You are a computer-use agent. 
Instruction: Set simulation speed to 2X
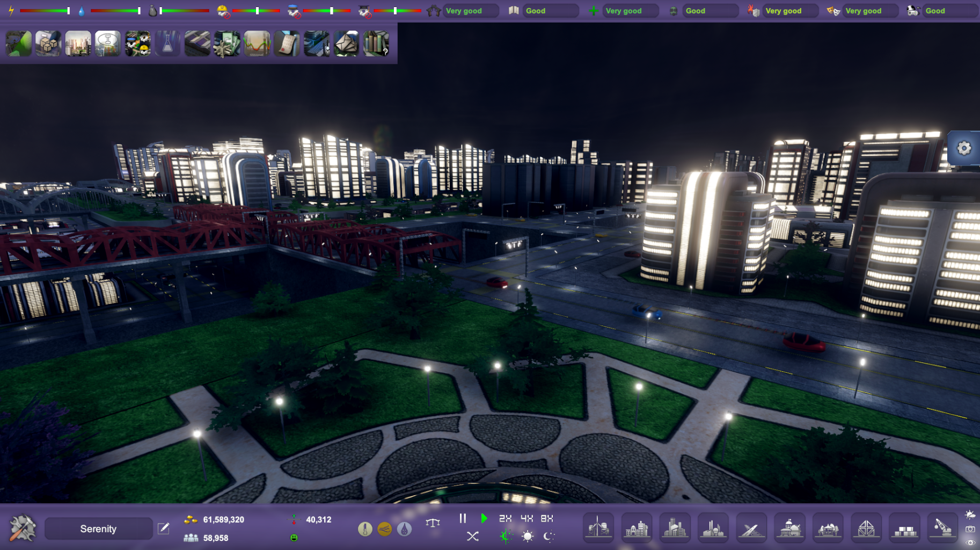(x=505, y=518)
